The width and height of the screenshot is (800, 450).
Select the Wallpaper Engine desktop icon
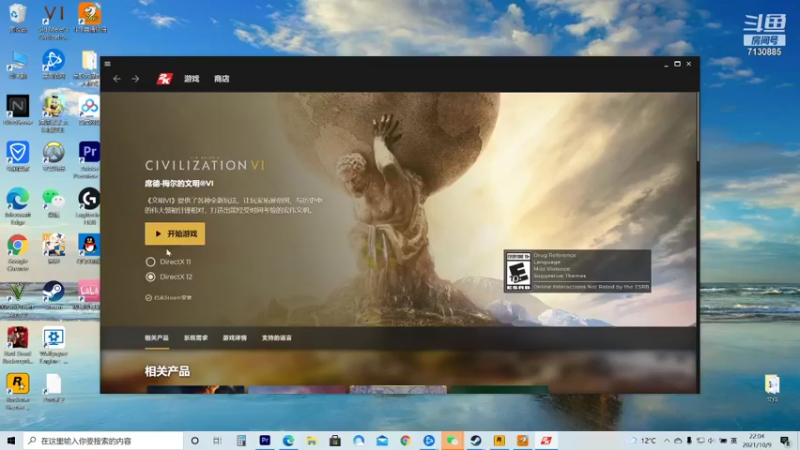[54, 345]
